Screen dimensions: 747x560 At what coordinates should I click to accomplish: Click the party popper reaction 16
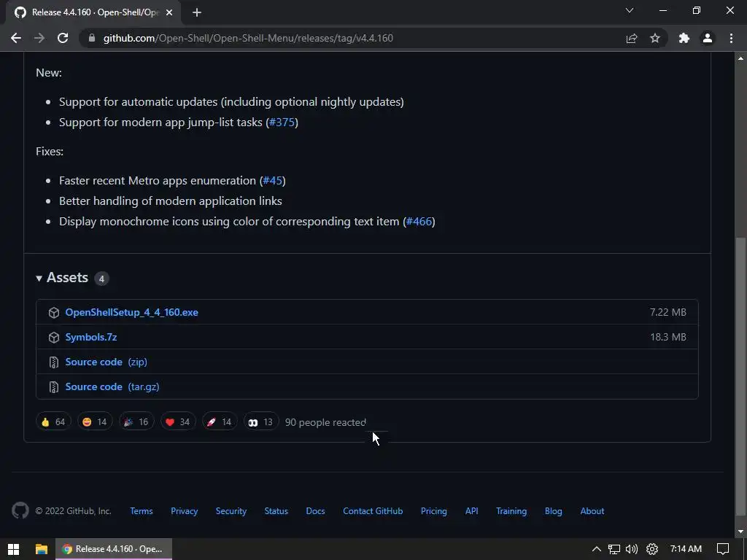coord(136,422)
